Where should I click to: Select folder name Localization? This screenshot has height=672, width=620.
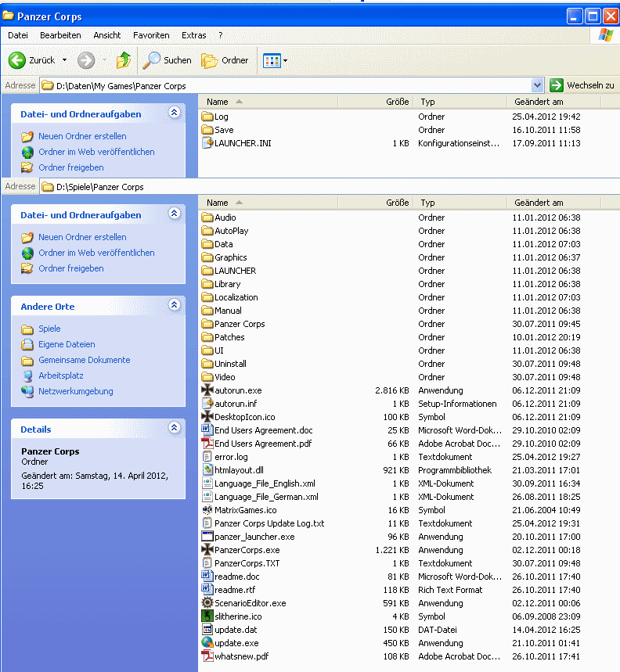pyautogui.click(x=236, y=297)
